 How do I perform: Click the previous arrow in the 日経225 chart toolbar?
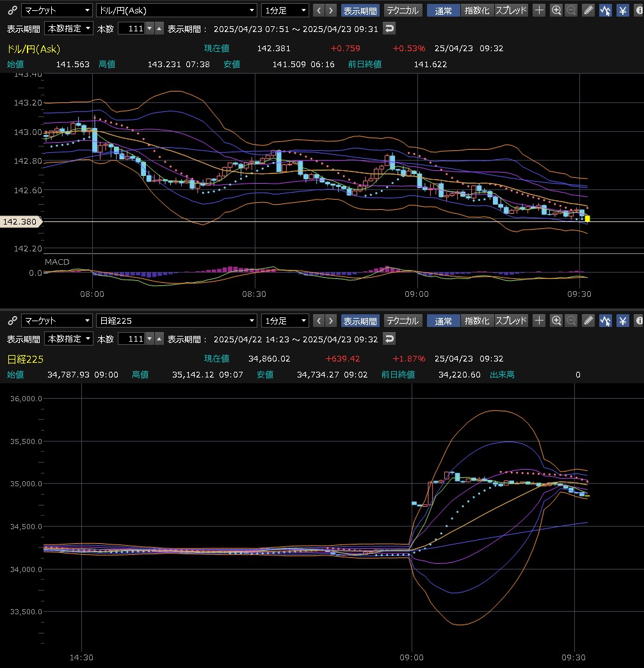pyautogui.click(x=319, y=321)
